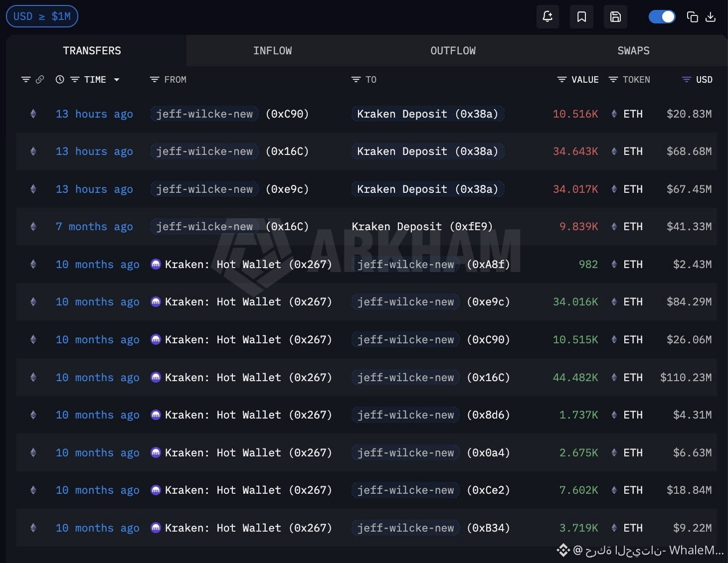Click recipient address (0x0a4)

click(x=488, y=452)
